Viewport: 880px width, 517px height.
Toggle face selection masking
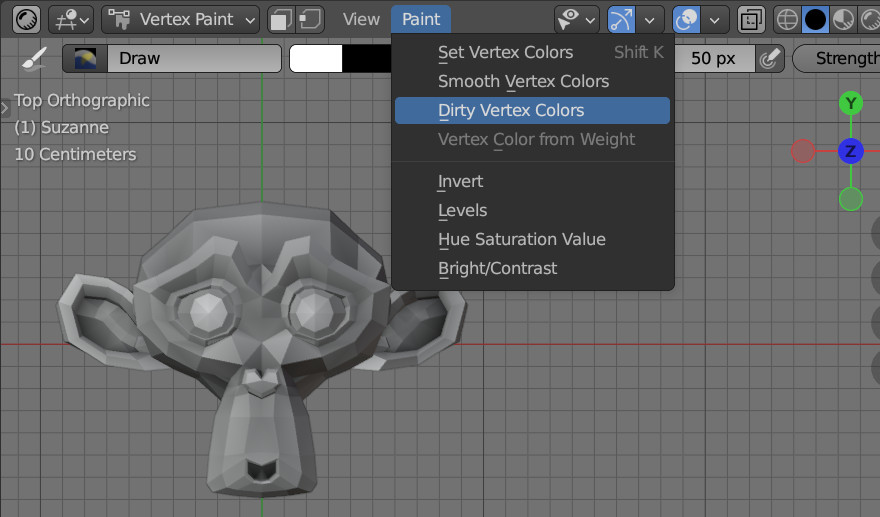[282, 20]
